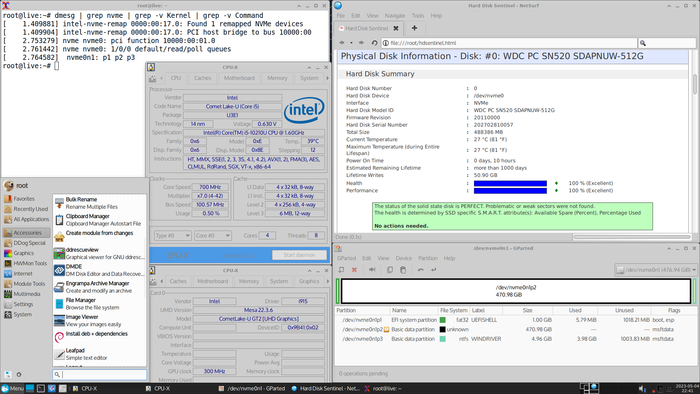Click the GParted delete partition red X icon
700x394 pixels.
click(x=354, y=270)
